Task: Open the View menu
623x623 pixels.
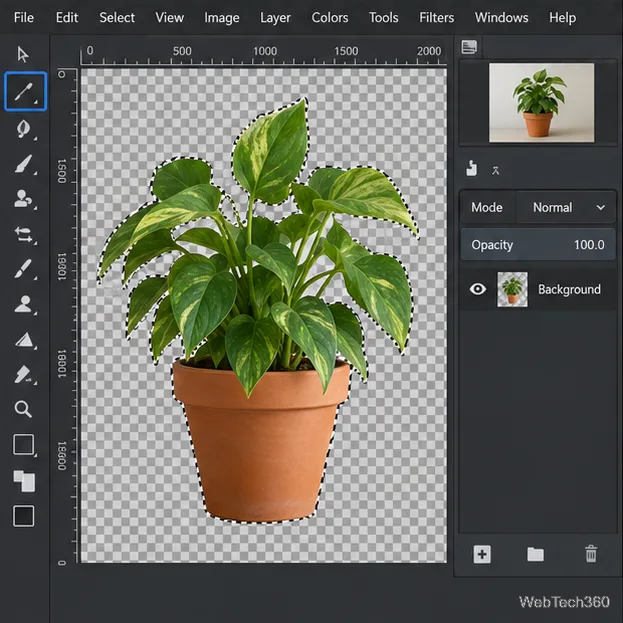Action: coord(169,17)
